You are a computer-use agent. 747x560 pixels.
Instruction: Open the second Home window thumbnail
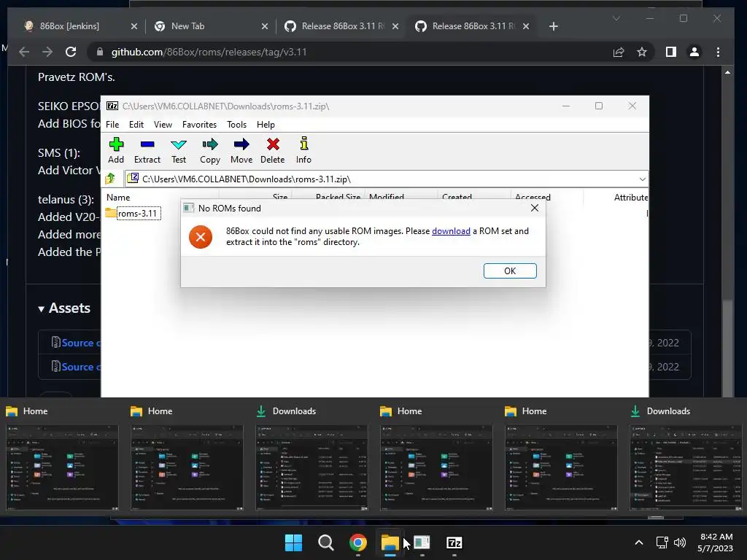click(187, 467)
